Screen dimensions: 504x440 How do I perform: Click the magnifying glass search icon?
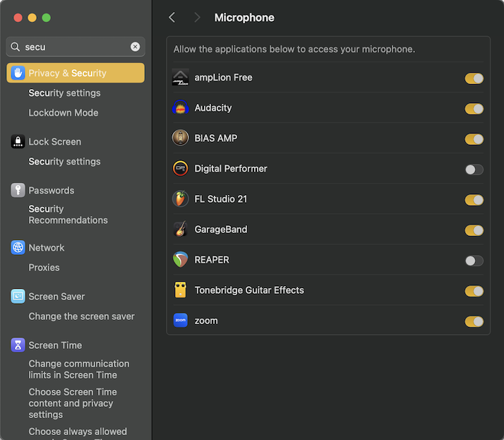click(x=15, y=47)
